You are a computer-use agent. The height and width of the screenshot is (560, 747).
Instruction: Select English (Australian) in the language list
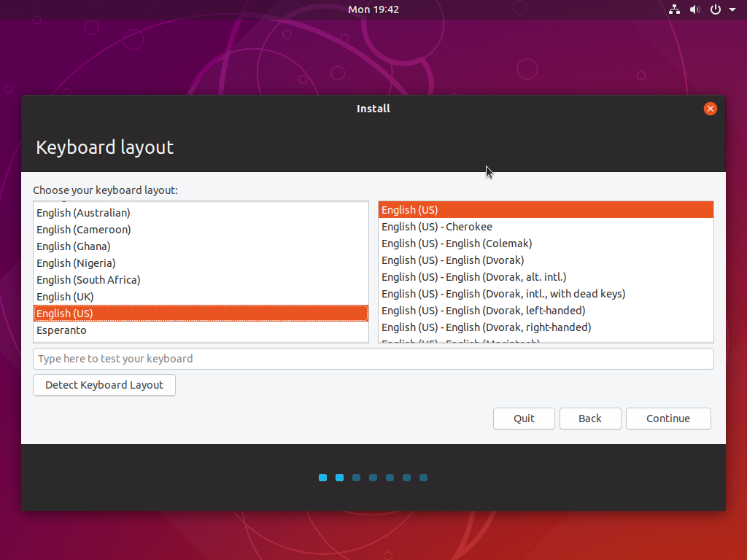[201, 213]
